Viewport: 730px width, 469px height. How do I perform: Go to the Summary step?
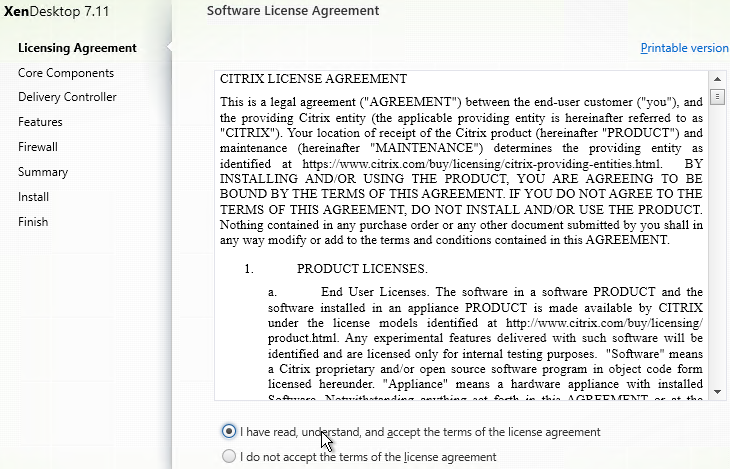pos(43,172)
